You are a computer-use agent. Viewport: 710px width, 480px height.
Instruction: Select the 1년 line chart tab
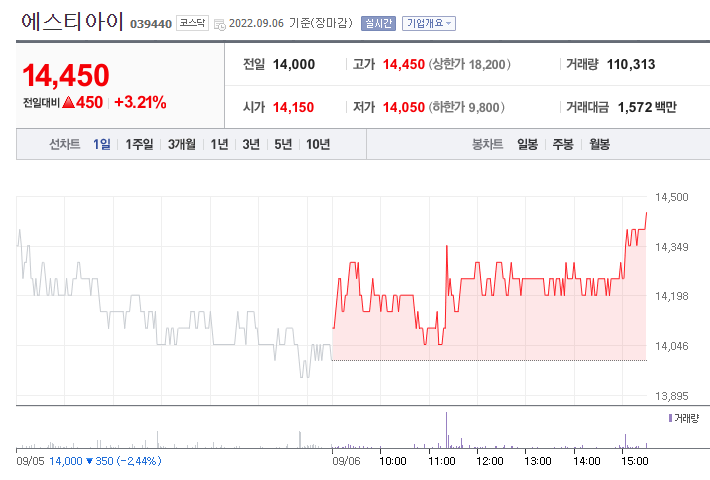219,144
